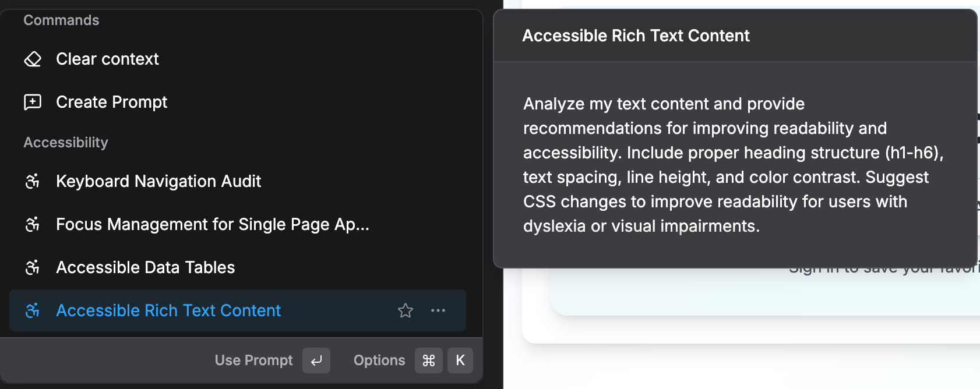Select the Clear context command
Screen dimensions: 980x389
pyautogui.click(x=107, y=59)
